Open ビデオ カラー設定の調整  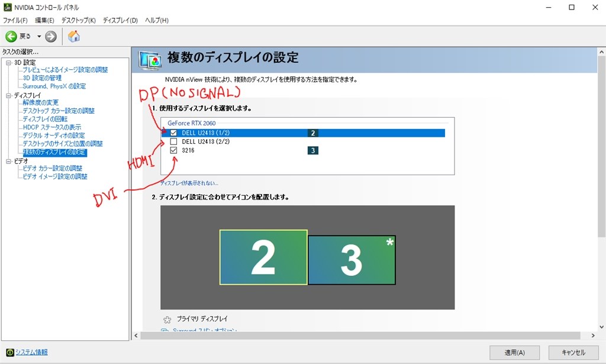coord(52,168)
